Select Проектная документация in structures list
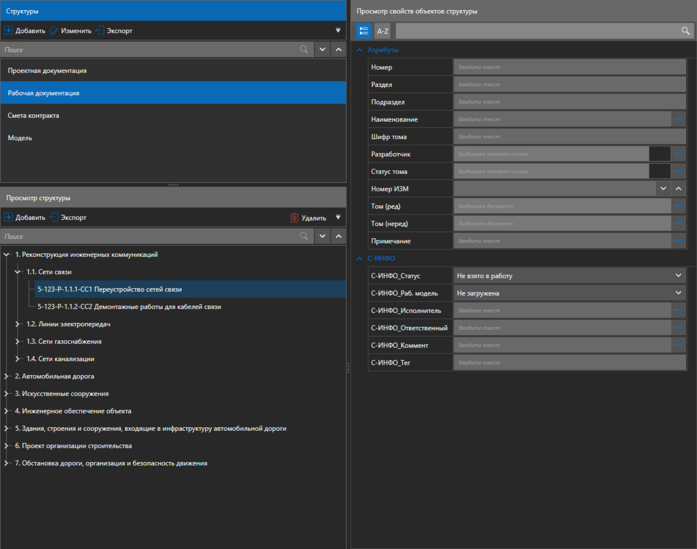 (x=47, y=71)
